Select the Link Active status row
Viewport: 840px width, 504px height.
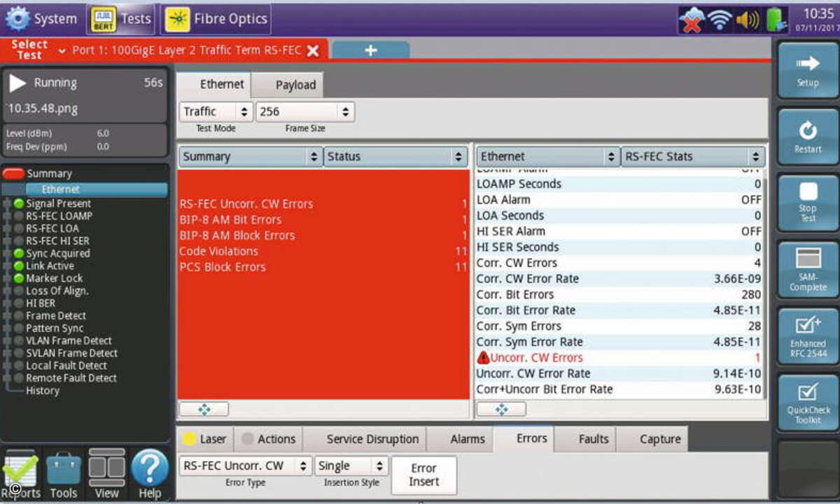[x=50, y=266]
